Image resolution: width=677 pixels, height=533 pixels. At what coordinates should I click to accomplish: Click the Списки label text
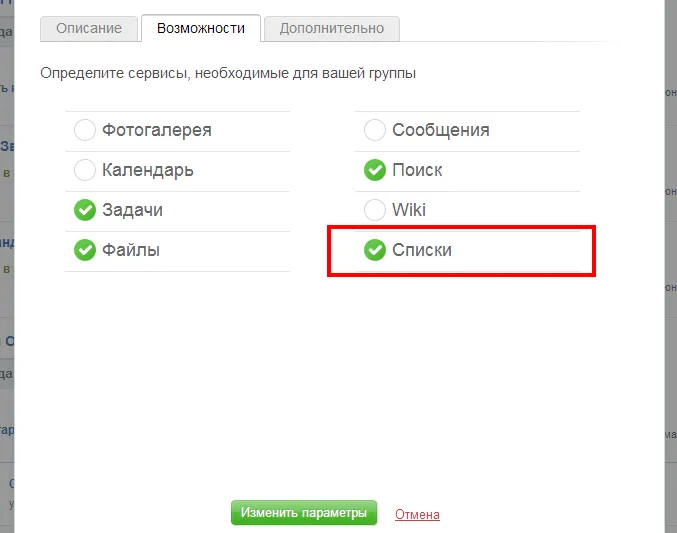[x=422, y=250]
